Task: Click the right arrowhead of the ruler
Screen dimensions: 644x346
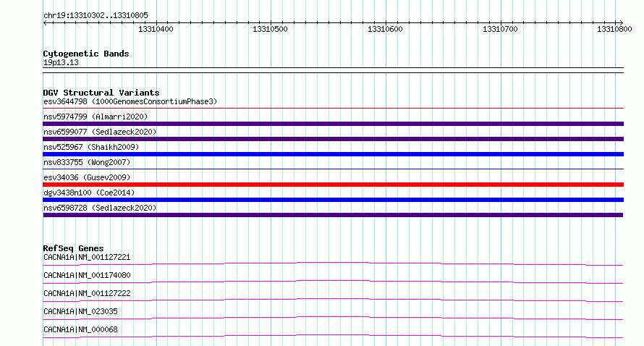Action: tap(621, 23)
